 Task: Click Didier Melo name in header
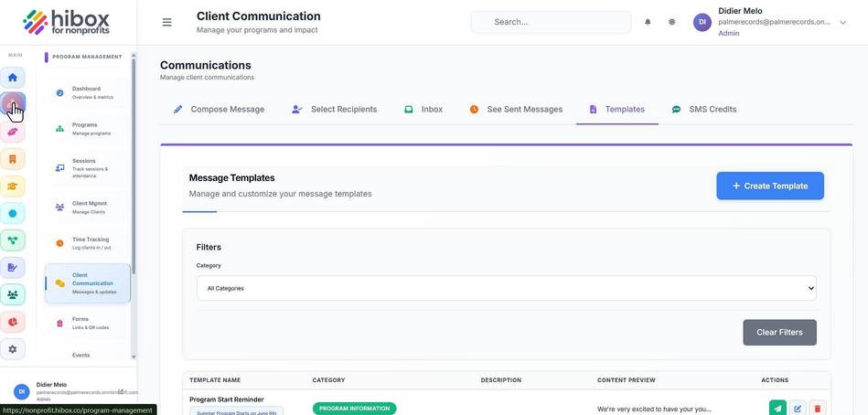(740, 11)
